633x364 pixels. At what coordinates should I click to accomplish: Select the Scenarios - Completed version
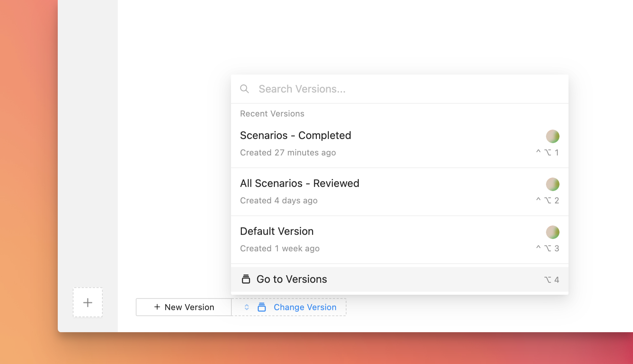coord(295,136)
